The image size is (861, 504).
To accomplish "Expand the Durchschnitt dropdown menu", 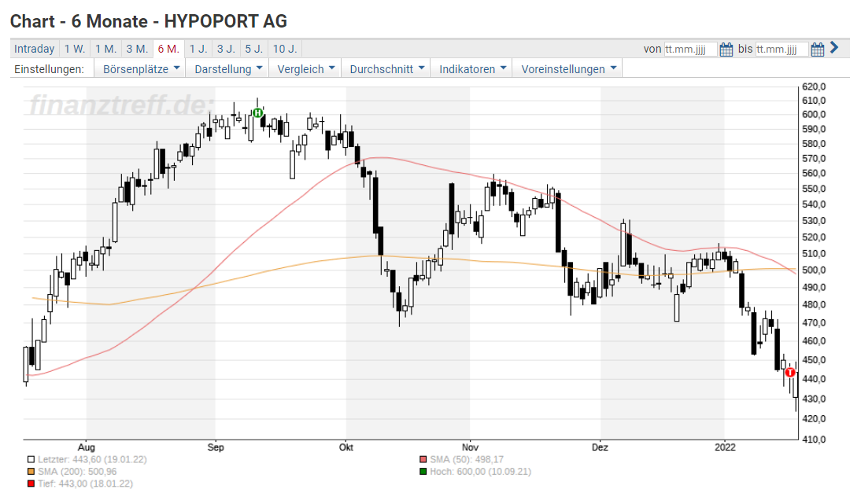I will pos(386,69).
